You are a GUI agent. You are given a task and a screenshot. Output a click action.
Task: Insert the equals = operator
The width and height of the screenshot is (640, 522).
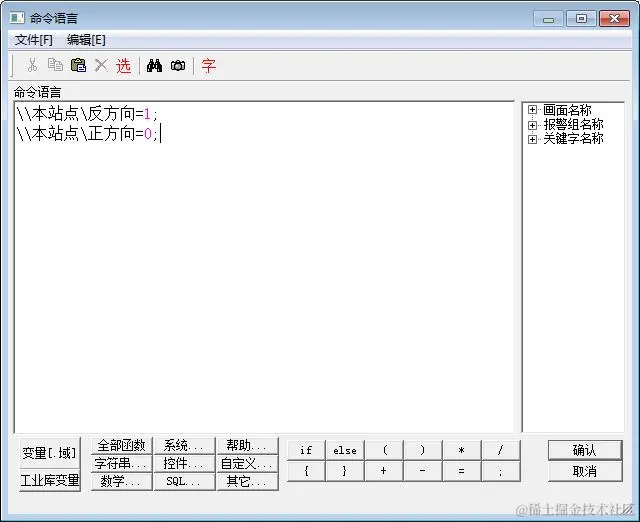462,471
